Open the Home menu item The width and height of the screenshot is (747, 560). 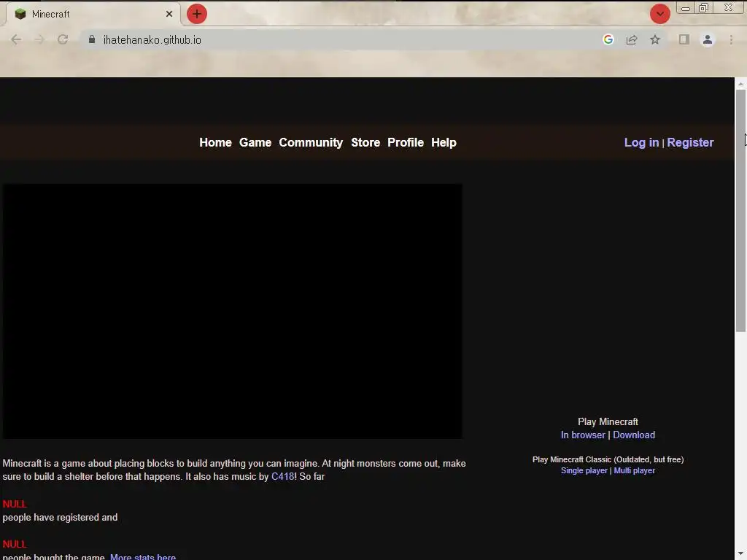(215, 142)
